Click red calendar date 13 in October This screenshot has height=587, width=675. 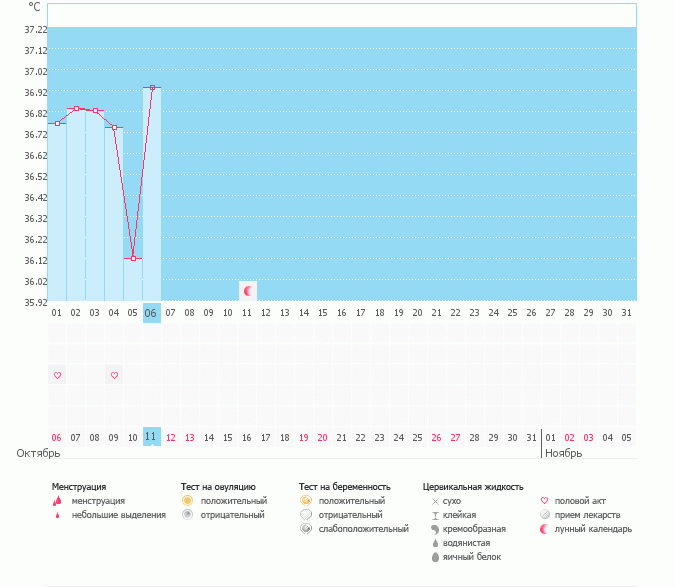189,438
